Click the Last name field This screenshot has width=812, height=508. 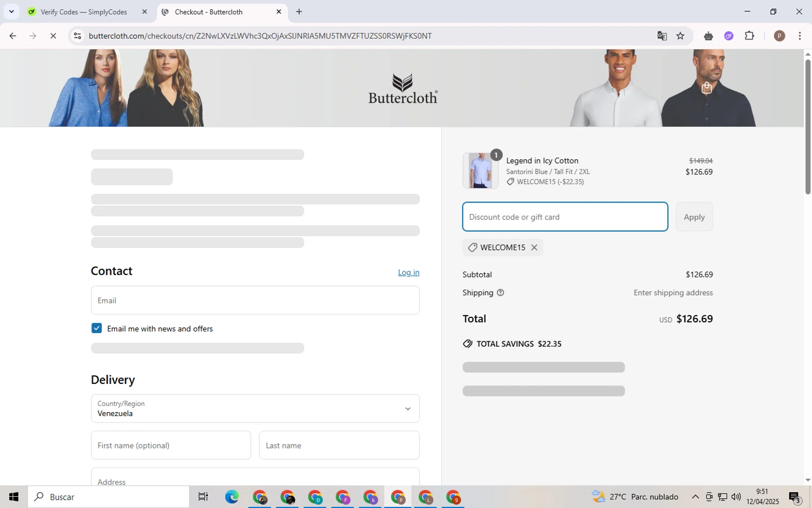pyautogui.click(x=339, y=445)
